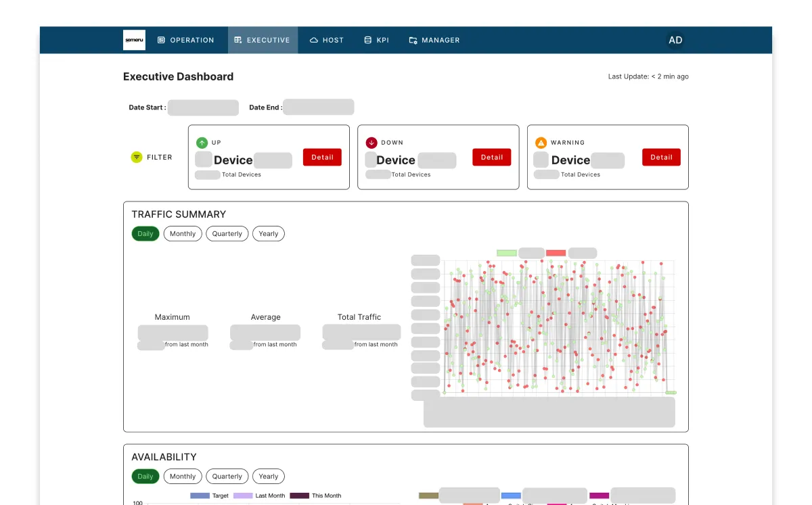This screenshot has height=505, width=812.
Task: Click the Date Start input field
Action: [x=203, y=107]
